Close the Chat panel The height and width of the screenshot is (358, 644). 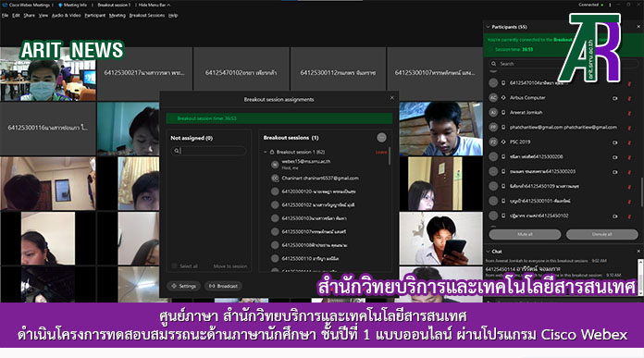pos(638,252)
